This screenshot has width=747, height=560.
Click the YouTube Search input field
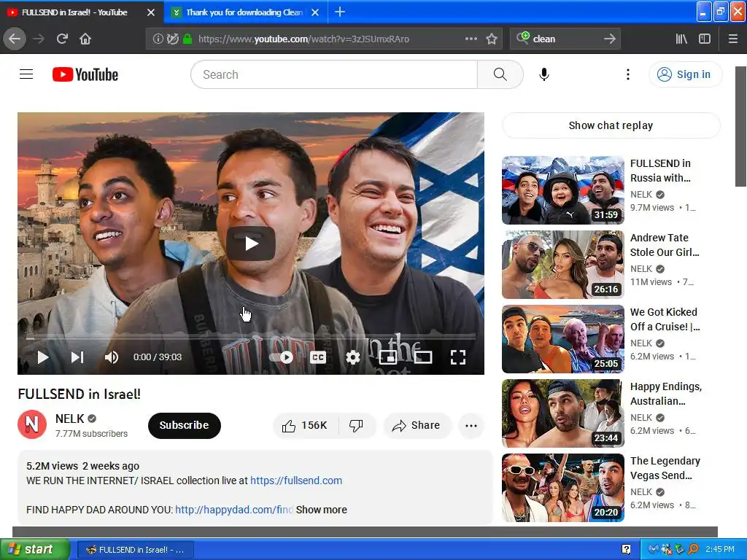tap(334, 74)
